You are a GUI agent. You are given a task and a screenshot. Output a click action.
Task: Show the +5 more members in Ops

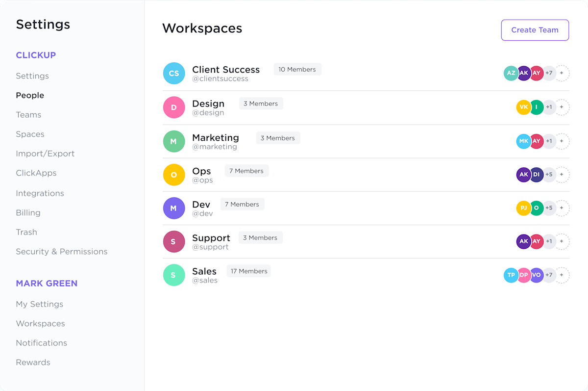549,175
